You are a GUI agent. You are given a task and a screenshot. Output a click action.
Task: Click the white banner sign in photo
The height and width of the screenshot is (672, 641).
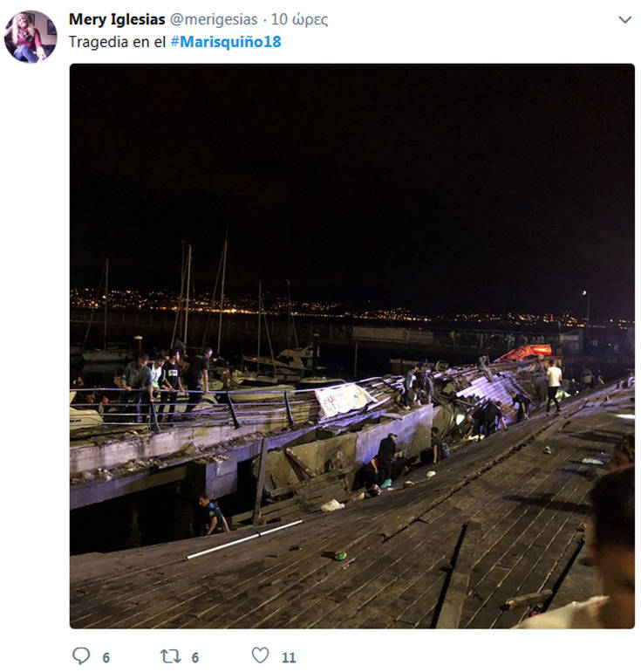coord(344,399)
